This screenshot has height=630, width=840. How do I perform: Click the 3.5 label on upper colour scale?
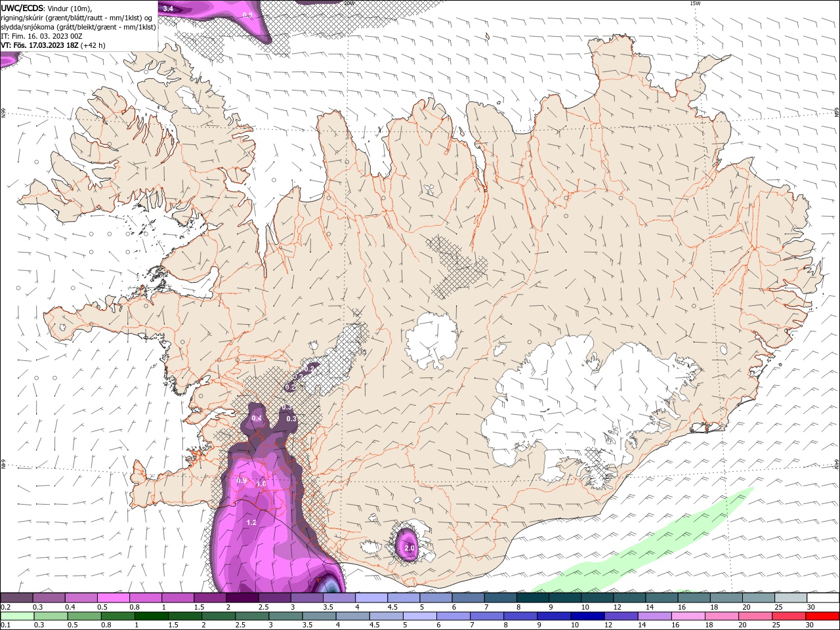click(x=328, y=607)
